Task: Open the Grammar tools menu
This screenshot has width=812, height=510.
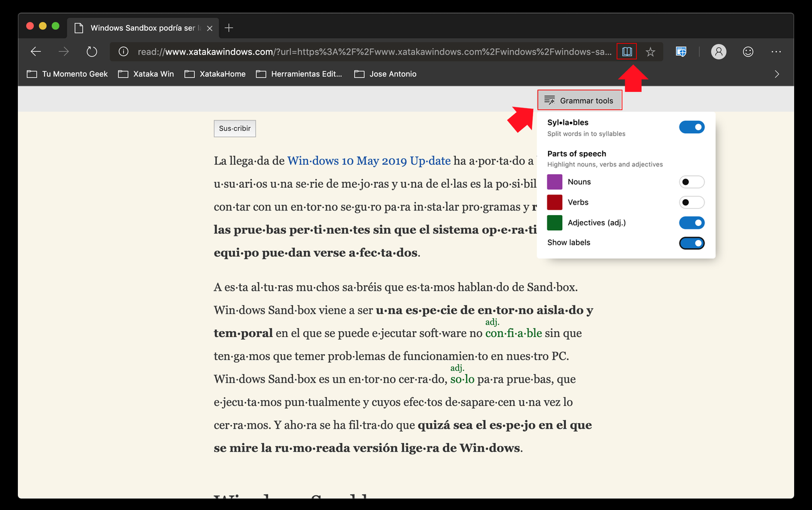Action: [580, 100]
